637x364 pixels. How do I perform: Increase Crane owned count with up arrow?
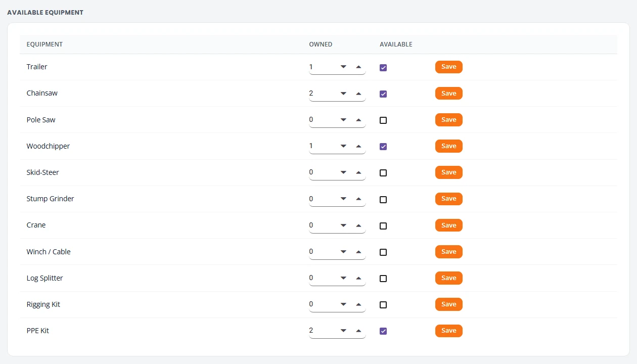pos(358,225)
